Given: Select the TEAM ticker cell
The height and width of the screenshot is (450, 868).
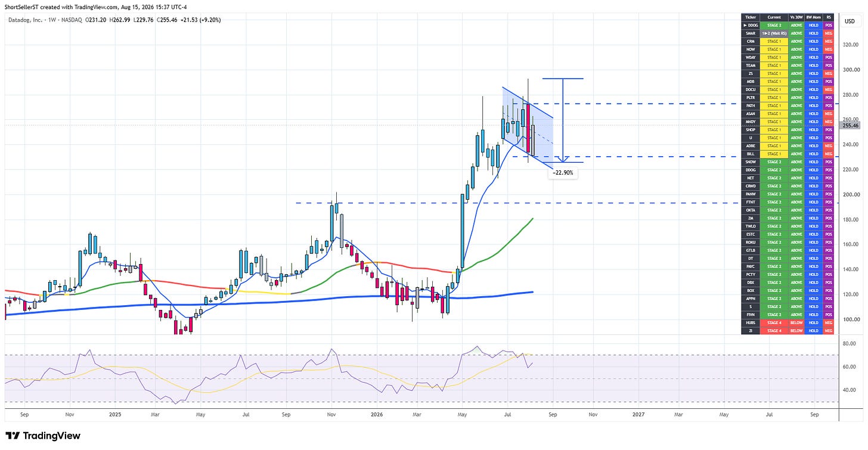Looking at the screenshot, I should [x=751, y=66].
